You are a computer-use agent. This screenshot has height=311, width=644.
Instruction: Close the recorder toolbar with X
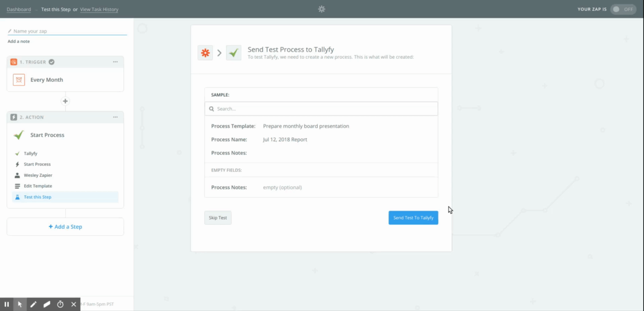(74, 304)
